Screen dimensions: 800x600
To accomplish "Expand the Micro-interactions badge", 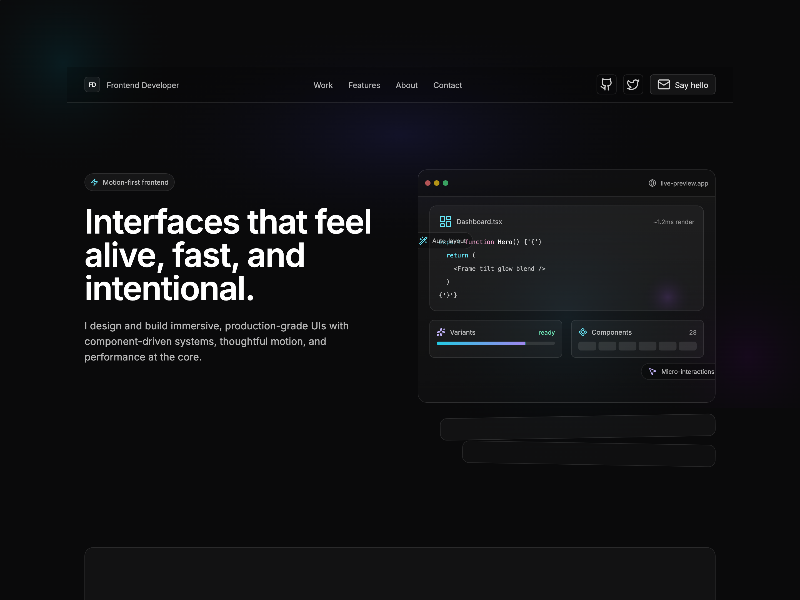I will pos(680,371).
